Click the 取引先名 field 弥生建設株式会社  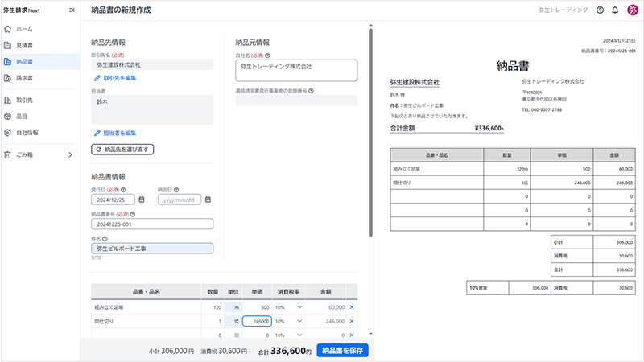coord(152,64)
